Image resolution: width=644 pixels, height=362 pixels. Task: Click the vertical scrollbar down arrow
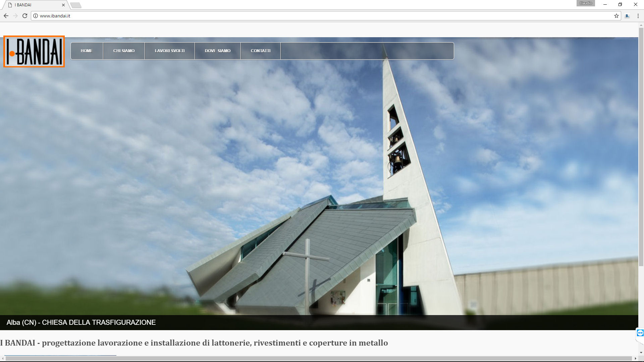pos(641,353)
